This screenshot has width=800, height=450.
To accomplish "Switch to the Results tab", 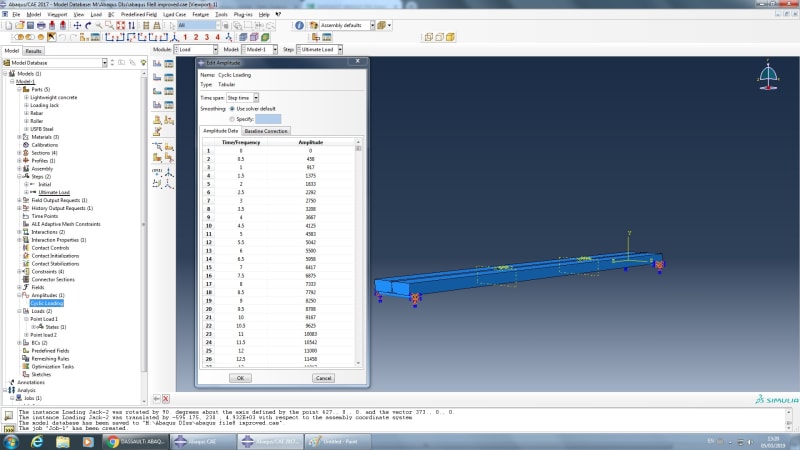I will coord(33,51).
